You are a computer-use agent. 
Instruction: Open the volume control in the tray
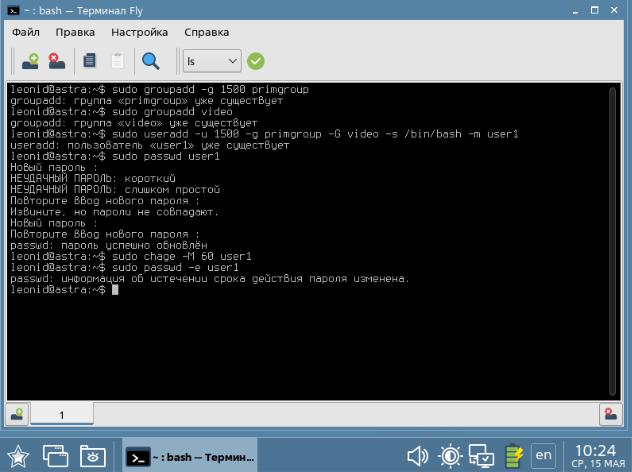418,456
